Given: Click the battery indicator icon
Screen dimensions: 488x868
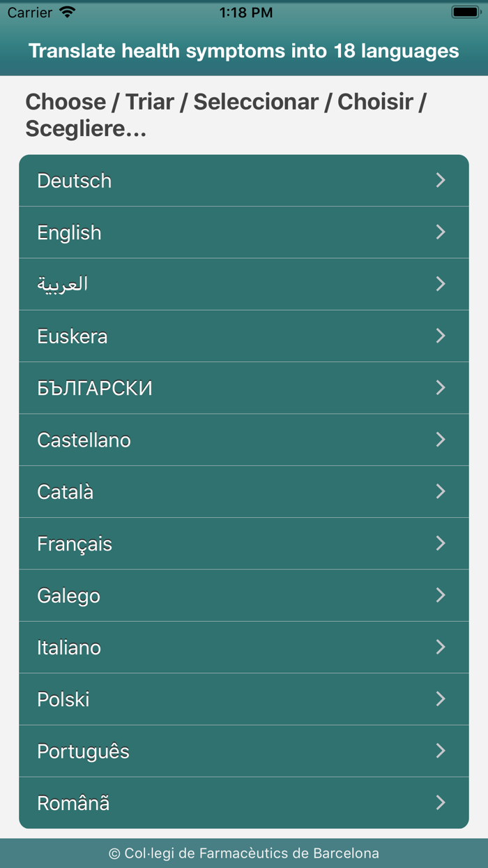Looking at the screenshot, I should 464,11.
